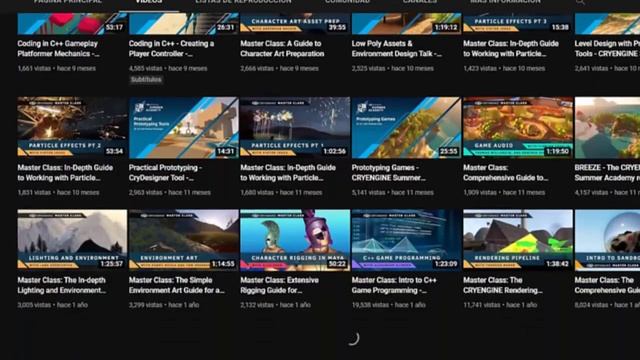Open the BREEZE Summer Academy video thumbnail

click(607, 127)
